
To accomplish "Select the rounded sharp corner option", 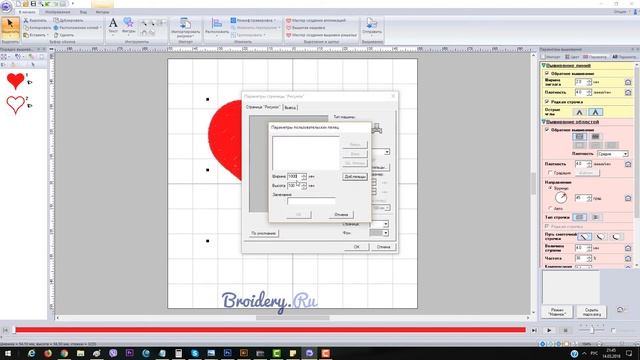I will tap(579, 112).
